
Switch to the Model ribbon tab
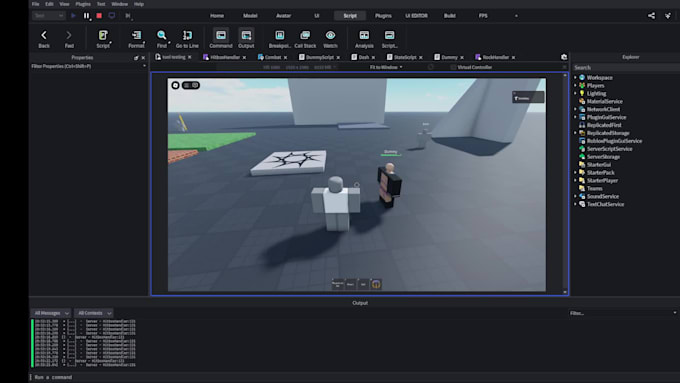[250, 16]
